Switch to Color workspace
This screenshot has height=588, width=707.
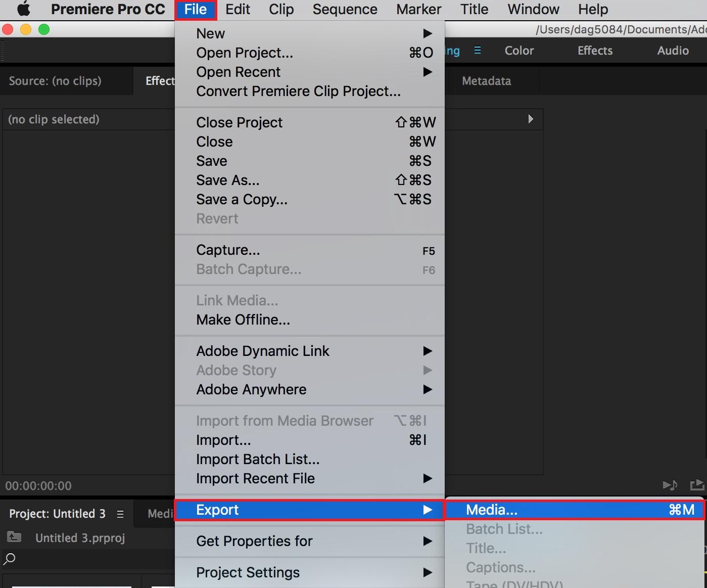(519, 51)
